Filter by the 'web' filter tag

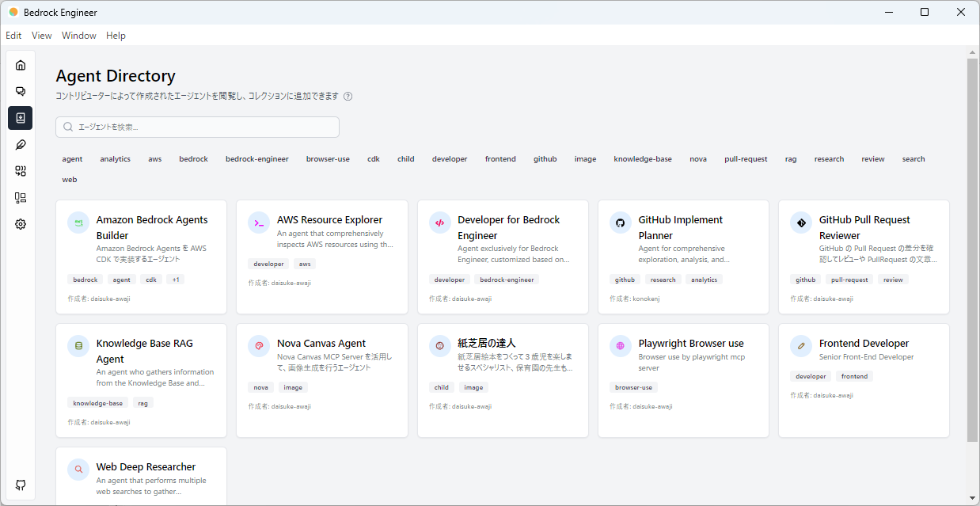[x=70, y=180]
